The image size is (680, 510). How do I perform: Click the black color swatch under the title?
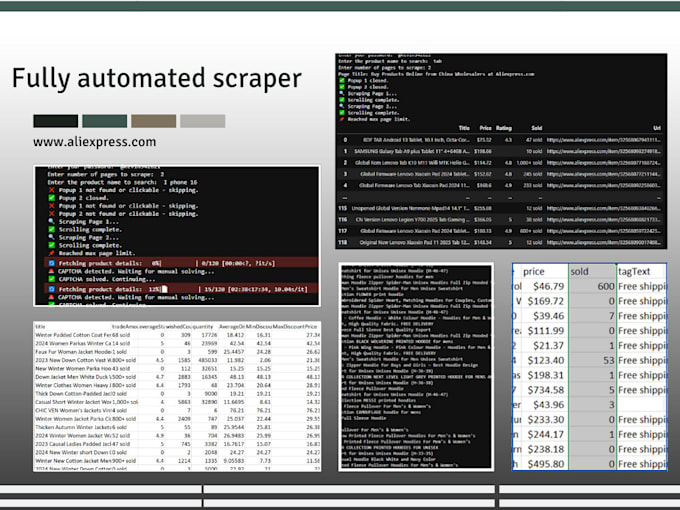click(56, 121)
